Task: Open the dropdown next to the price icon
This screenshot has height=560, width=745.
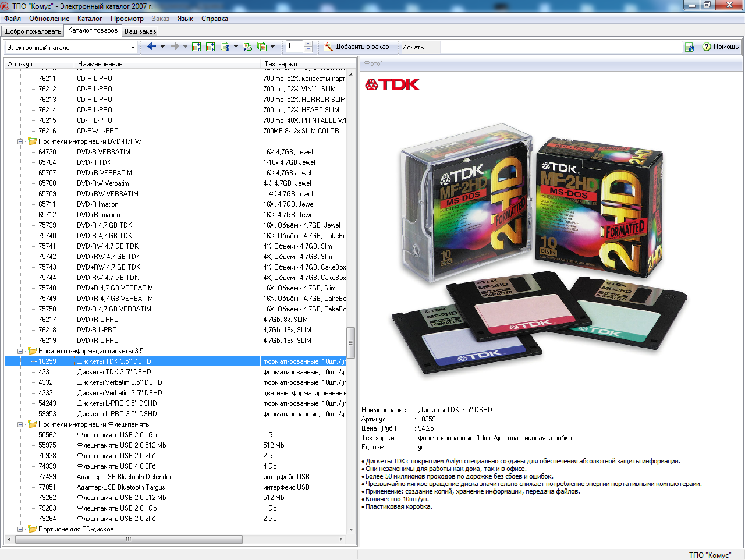Action: (x=236, y=47)
